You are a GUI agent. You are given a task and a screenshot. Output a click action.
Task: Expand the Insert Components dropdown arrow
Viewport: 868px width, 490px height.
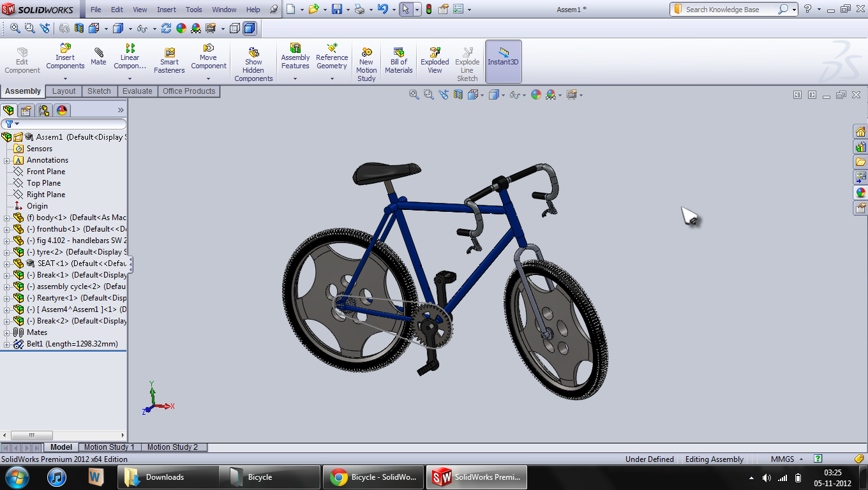point(65,78)
